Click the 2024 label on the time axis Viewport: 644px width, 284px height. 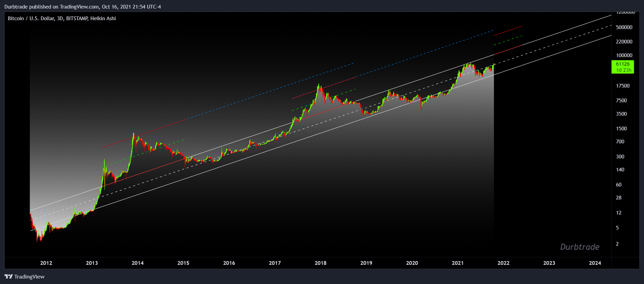595,263
